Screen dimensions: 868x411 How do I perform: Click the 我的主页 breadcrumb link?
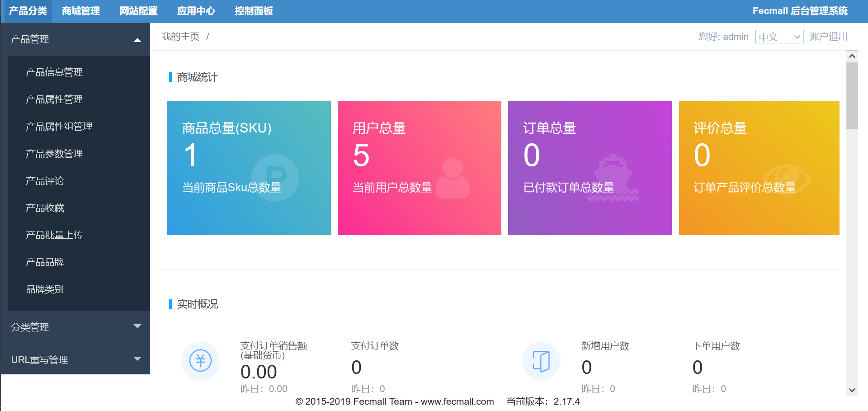(180, 37)
